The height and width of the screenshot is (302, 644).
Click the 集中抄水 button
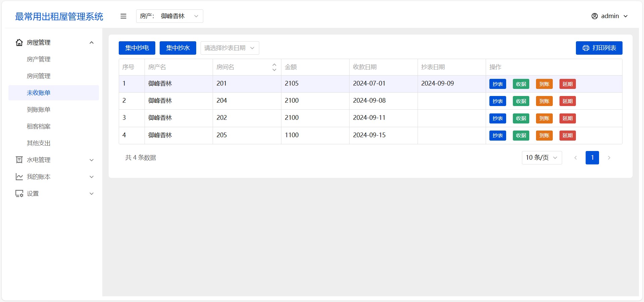[x=178, y=48]
